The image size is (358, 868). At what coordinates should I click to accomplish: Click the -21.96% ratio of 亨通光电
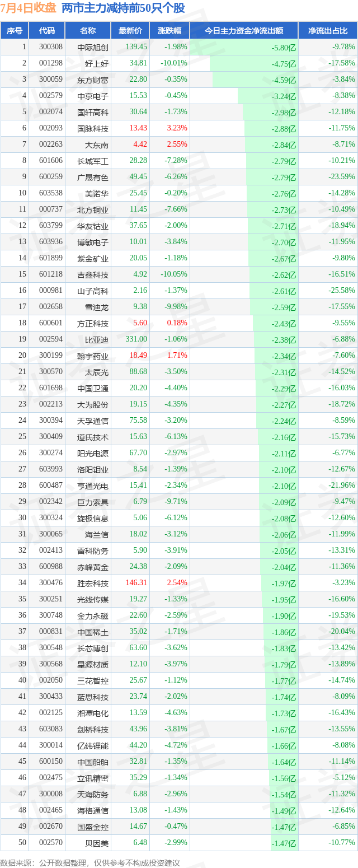[342, 486]
